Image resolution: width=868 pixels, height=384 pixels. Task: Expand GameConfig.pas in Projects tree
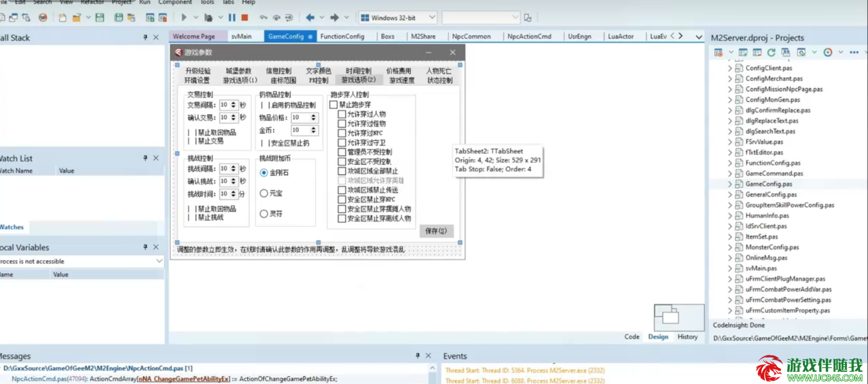730,184
